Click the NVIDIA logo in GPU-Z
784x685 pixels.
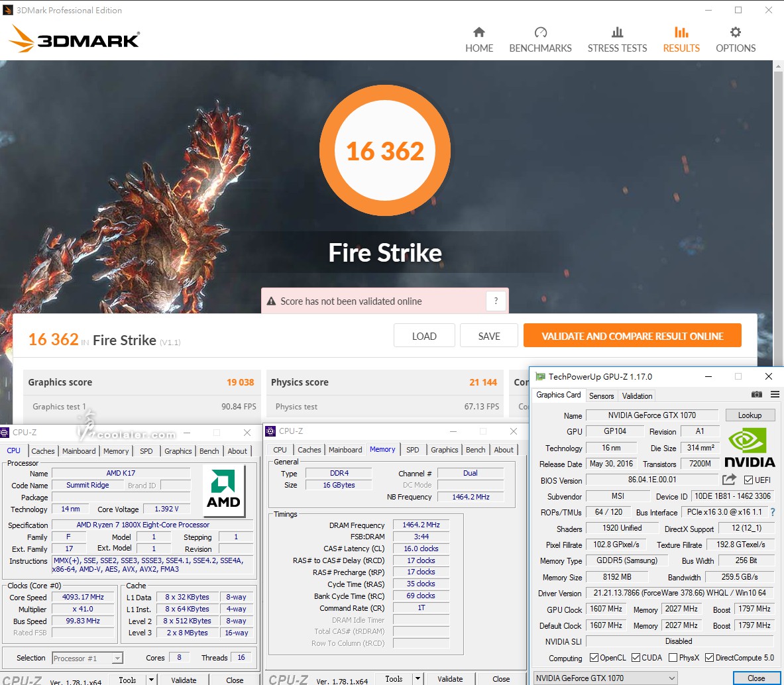click(x=750, y=448)
